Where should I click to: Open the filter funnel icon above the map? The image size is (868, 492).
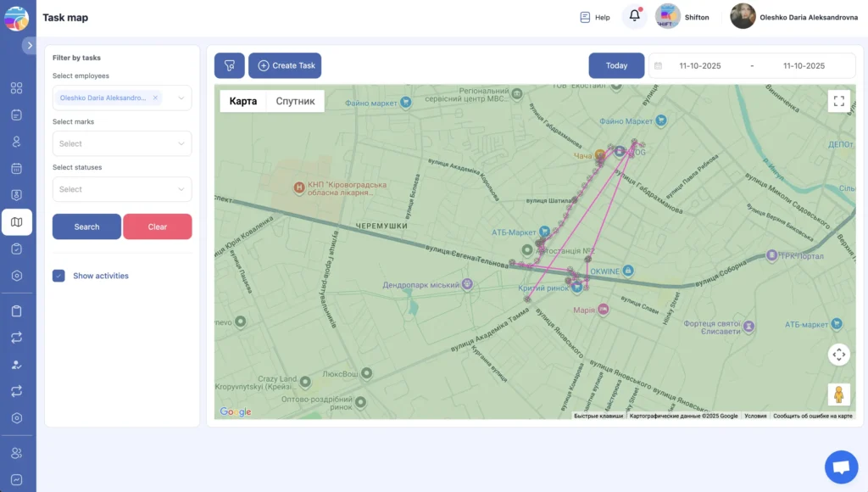click(x=227, y=65)
